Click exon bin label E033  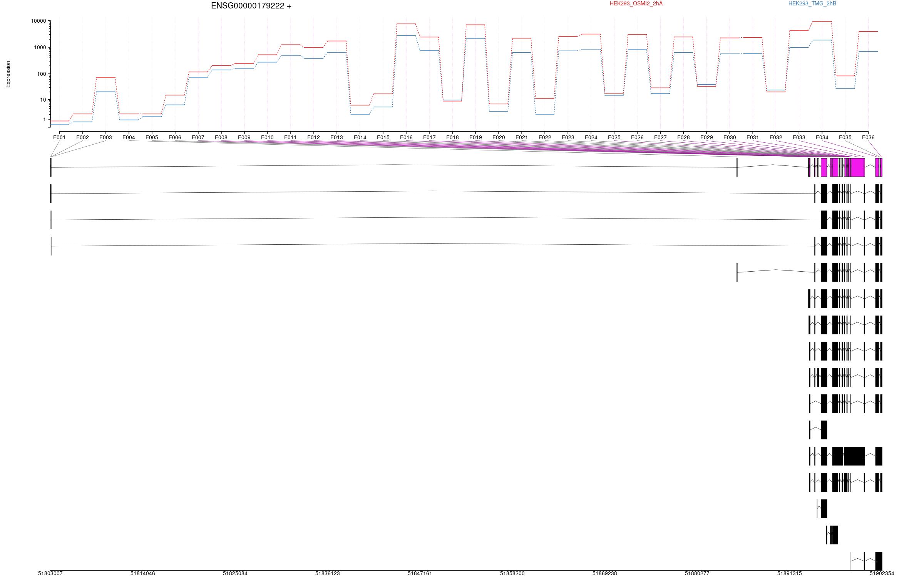pos(799,137)
